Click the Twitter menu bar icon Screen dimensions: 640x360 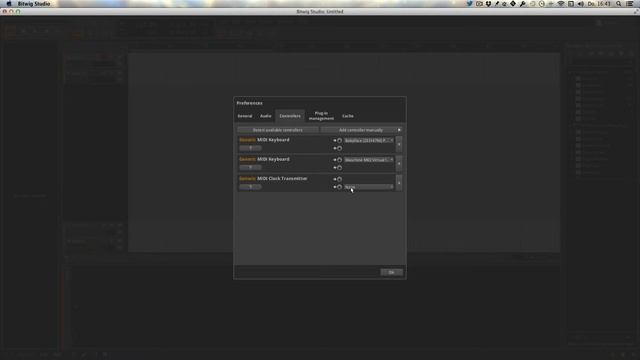tap(470, 4)
